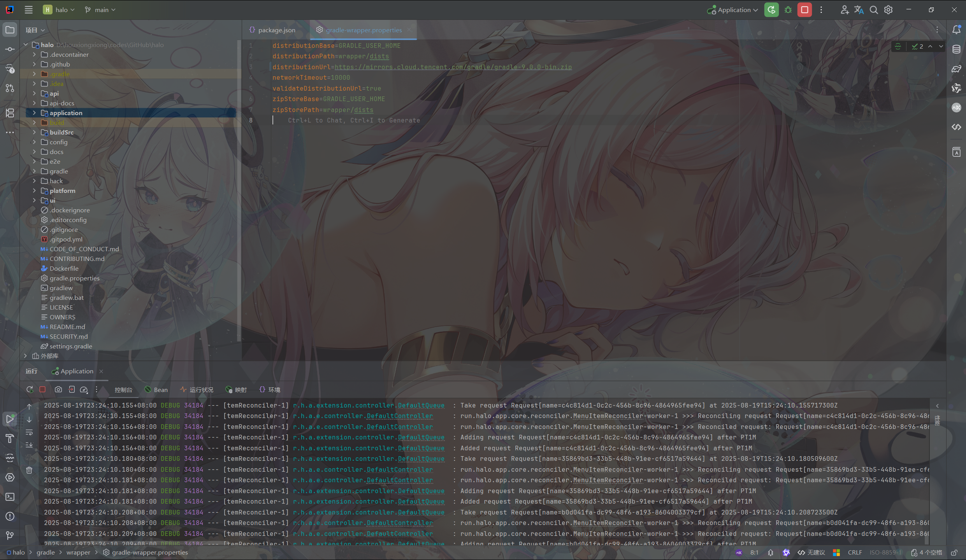Screen dimensions: 966x560
Task: Switch to the package.json editor tab
Action: click(x=276, y=30)
